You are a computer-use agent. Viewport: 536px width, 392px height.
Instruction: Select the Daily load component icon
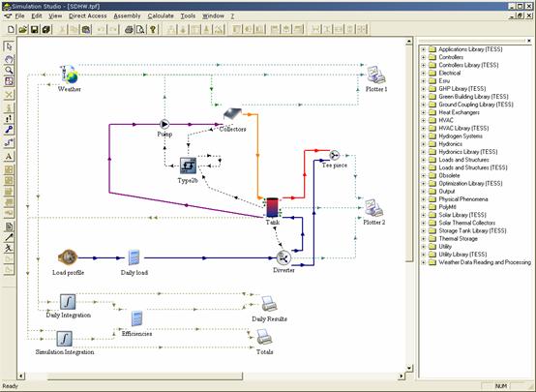(134, 257)
